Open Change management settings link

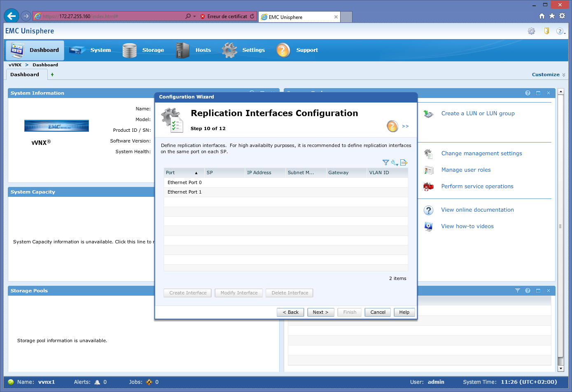481,154
